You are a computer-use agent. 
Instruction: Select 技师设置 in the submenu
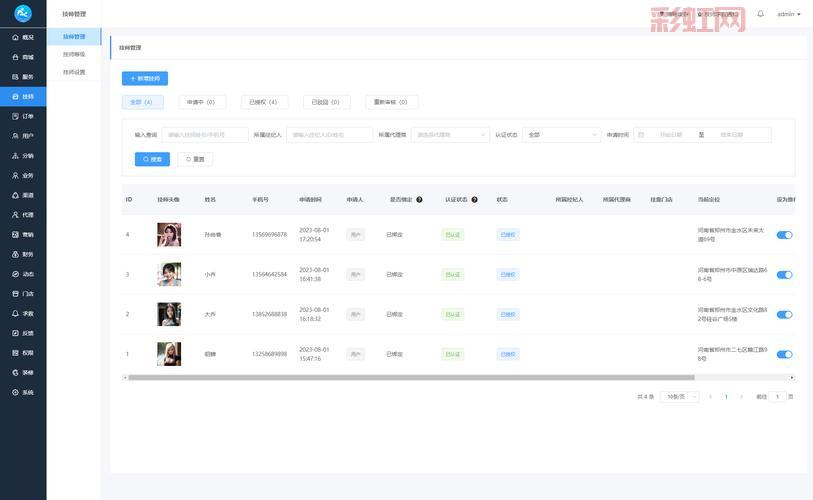click(x=74, y=72)
